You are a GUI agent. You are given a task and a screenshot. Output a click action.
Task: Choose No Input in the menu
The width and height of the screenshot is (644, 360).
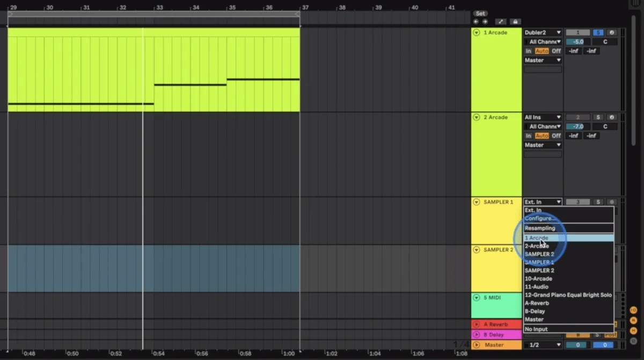pos(568,329)
